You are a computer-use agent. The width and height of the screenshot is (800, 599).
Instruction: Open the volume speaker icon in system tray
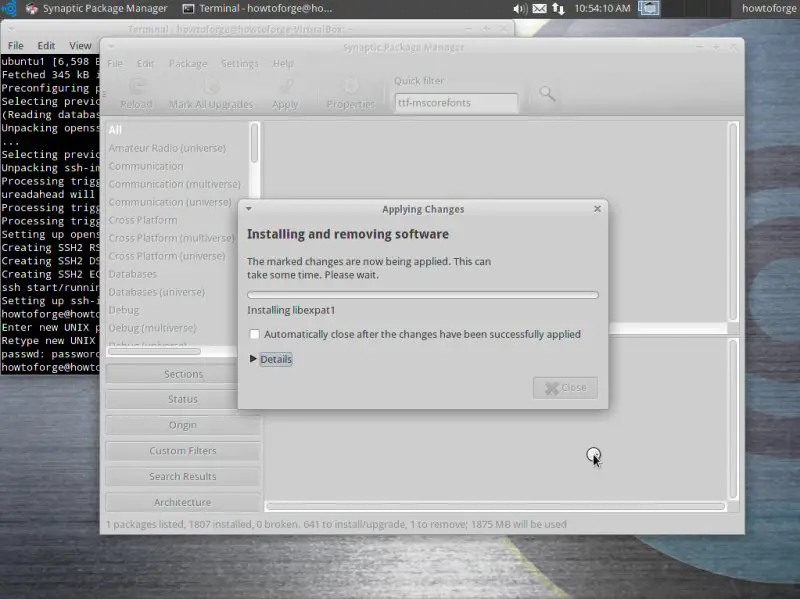click(x=520, y=8)
